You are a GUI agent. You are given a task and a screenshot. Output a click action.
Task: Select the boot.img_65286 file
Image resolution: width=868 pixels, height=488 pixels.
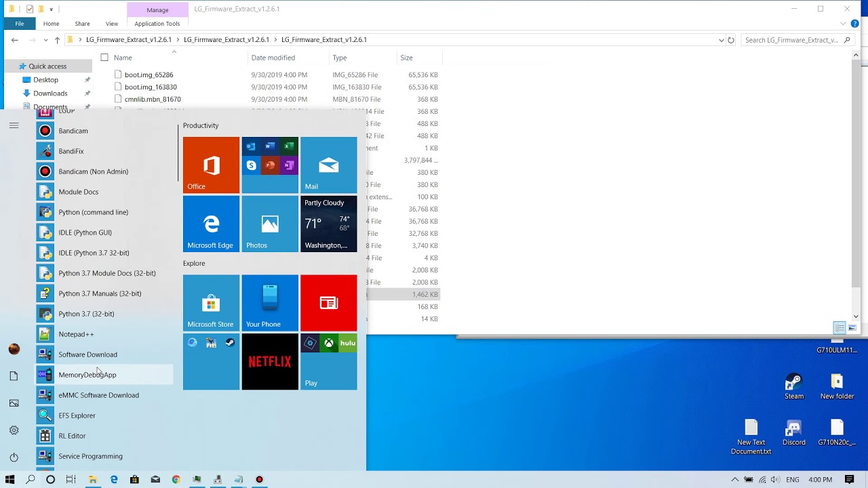149,75
